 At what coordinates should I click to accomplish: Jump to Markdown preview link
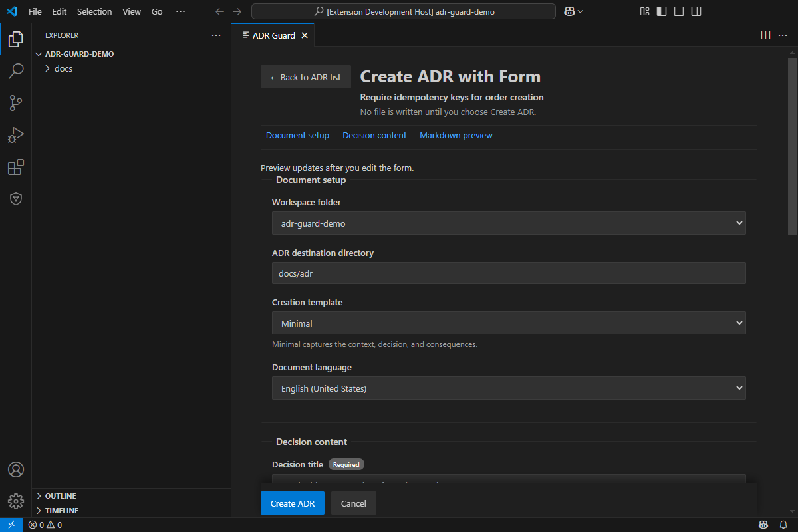(x=456, y=135)
